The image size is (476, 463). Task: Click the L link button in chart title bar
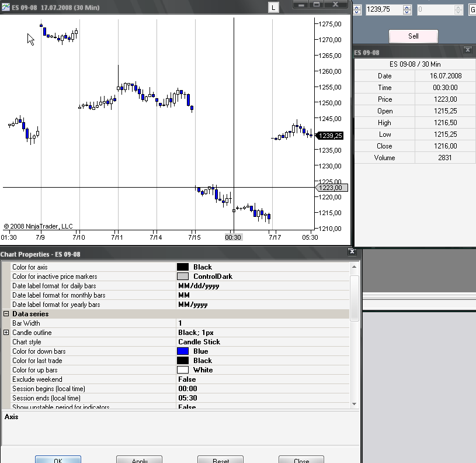pyautogui.click(x=273, y=8)
